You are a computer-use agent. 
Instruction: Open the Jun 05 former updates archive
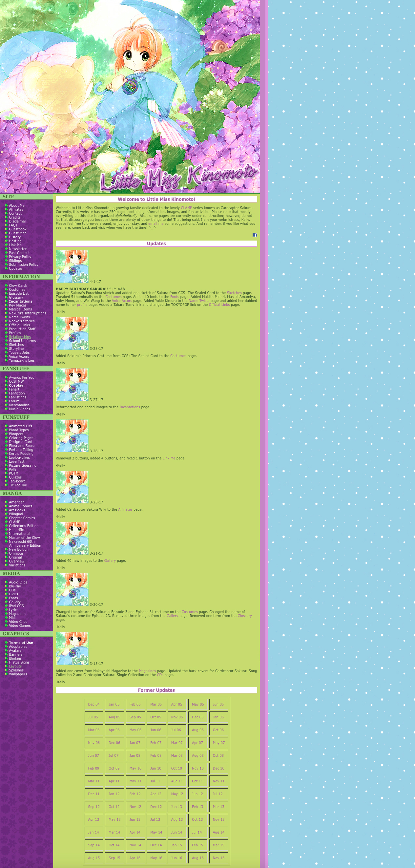[218, 705]
